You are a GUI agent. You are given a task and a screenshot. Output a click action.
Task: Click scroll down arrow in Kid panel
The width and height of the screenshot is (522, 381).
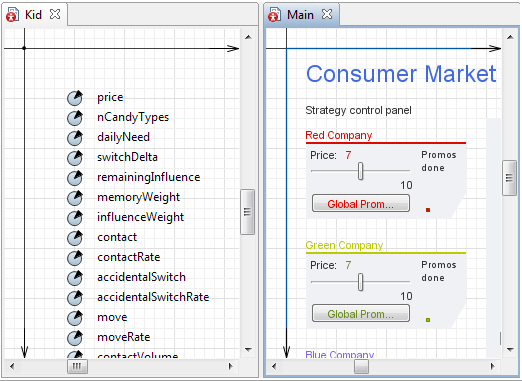point(248,350)
